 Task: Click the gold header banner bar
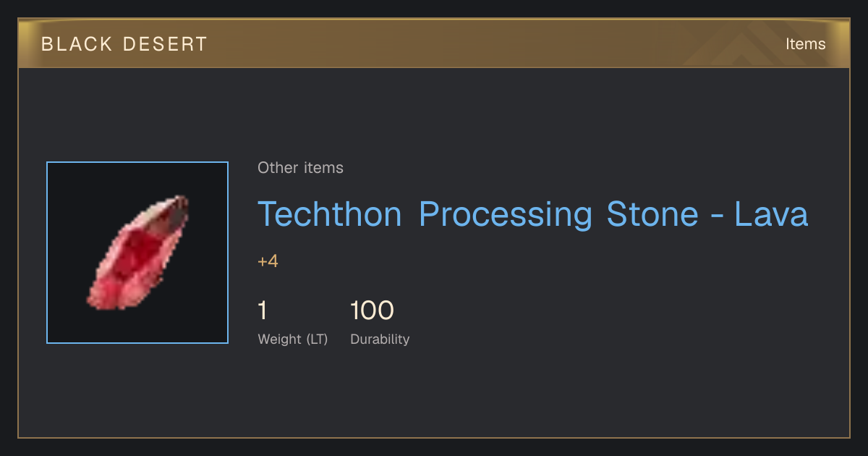point(434,43)
